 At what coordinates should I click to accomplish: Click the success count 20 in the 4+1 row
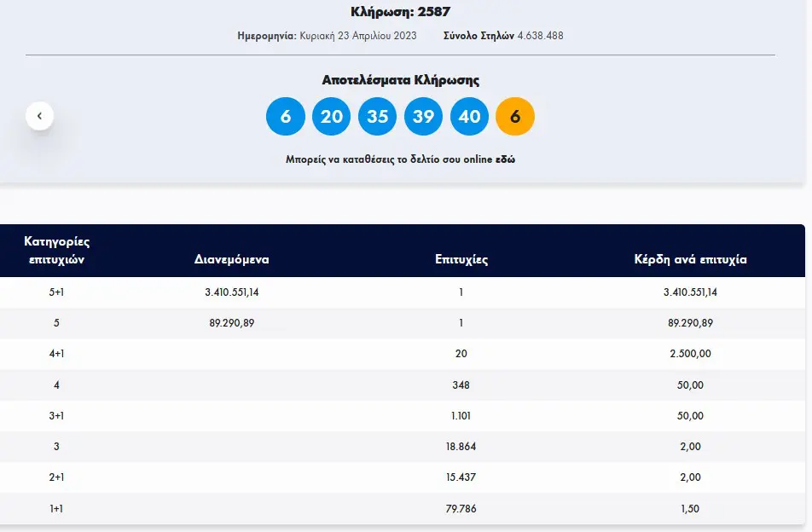(x=461, y=354)
